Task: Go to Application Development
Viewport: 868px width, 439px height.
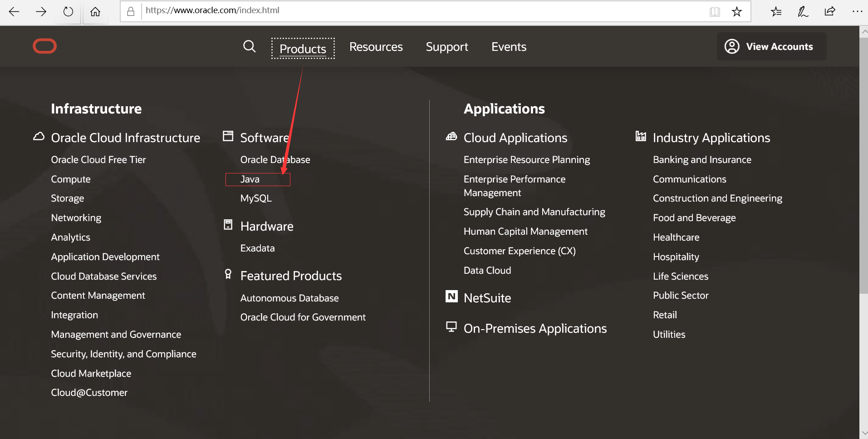Action: pos(105,257)
